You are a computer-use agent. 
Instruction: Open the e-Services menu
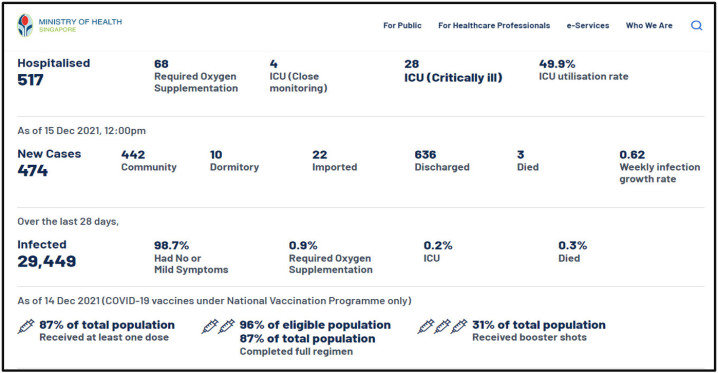pos(587,26)
